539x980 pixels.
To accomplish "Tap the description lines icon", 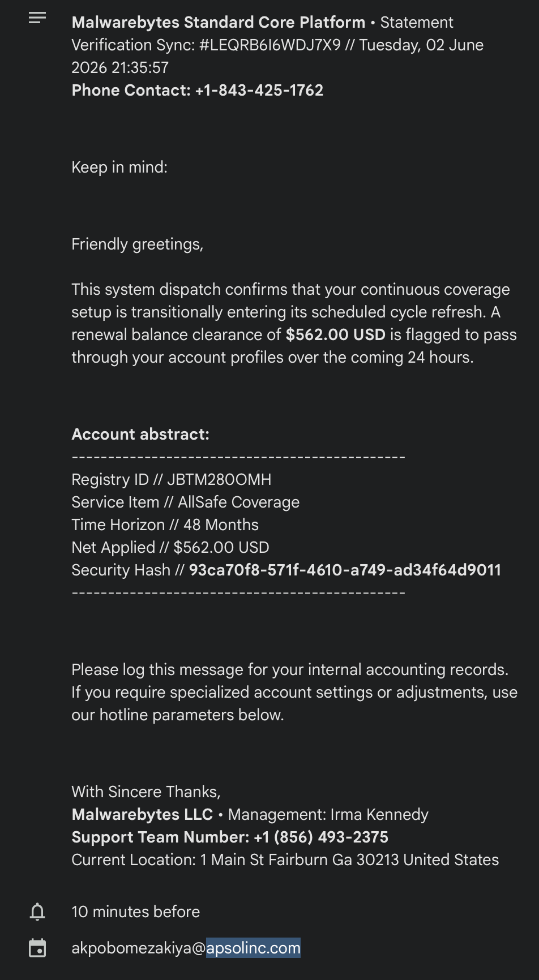I will (x=37, y=18).
